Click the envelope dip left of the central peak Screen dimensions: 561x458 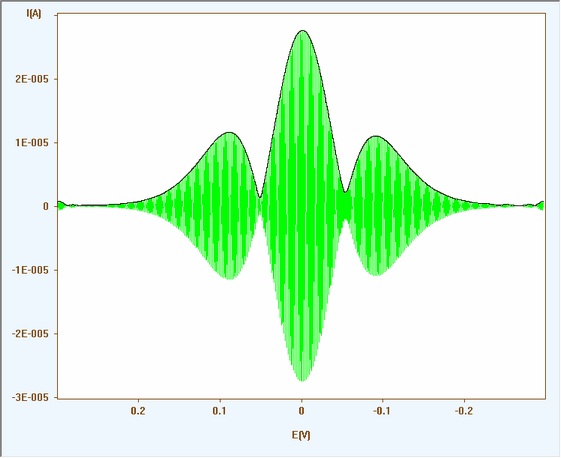point(260,197)
